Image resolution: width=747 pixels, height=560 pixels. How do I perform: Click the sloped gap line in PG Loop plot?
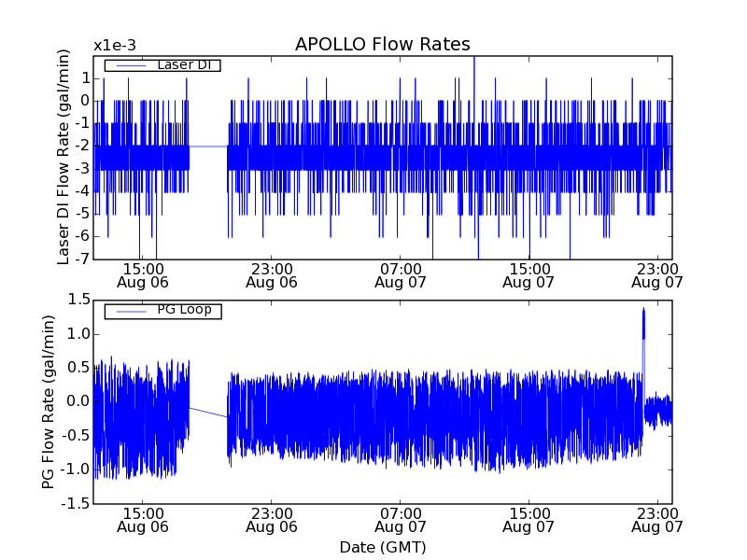click(x=208, y=412)
